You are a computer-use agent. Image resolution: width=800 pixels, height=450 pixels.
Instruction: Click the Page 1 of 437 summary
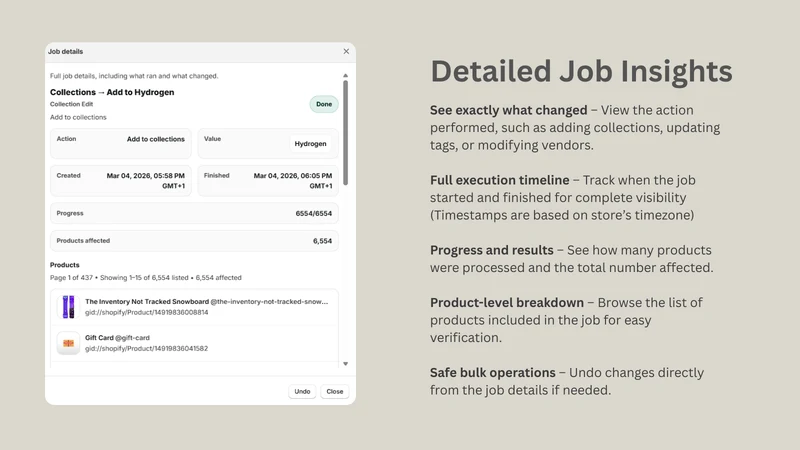point(145,278)
